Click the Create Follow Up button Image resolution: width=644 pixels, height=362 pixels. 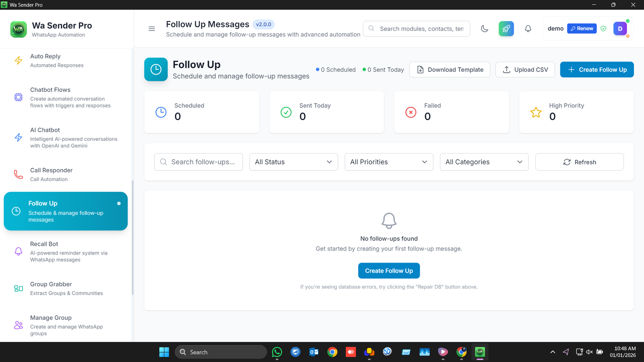pyautogui.click(x=597, y=70)
